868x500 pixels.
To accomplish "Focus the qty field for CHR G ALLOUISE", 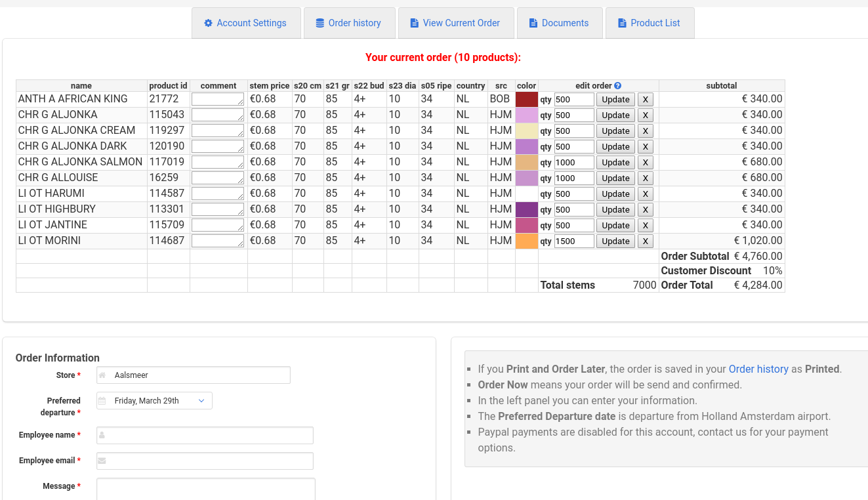I will click(573, 178).
